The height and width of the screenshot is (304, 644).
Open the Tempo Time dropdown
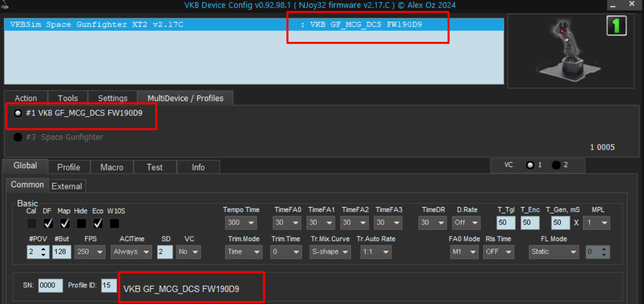[x=241, y=222]
